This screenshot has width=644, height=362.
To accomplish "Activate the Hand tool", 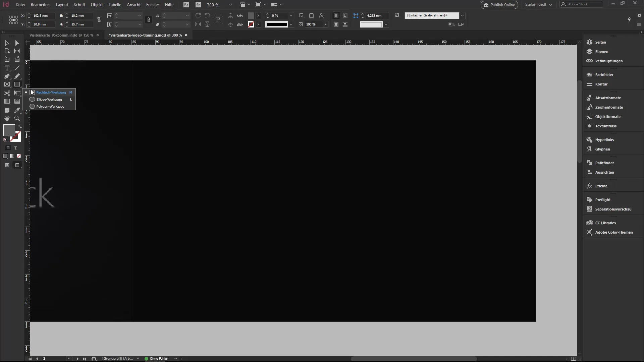I will 7,118.
